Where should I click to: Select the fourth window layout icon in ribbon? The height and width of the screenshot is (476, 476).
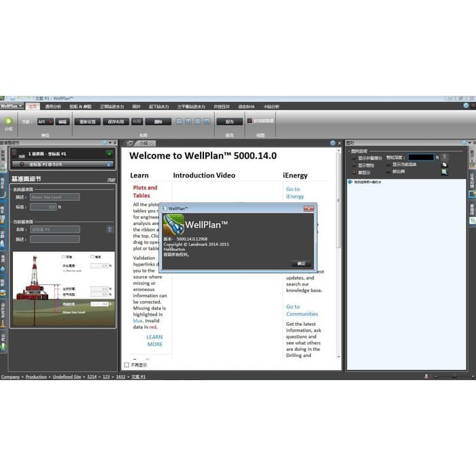coord(207,122)
